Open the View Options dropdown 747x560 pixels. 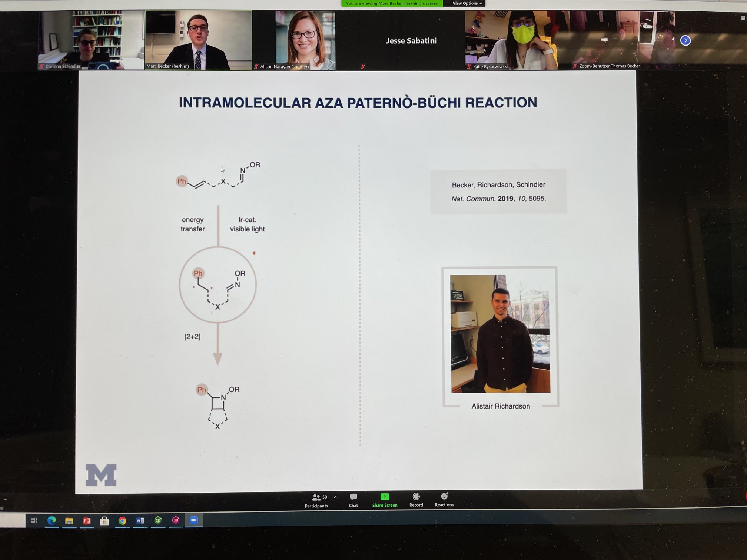tap(467, 3)
